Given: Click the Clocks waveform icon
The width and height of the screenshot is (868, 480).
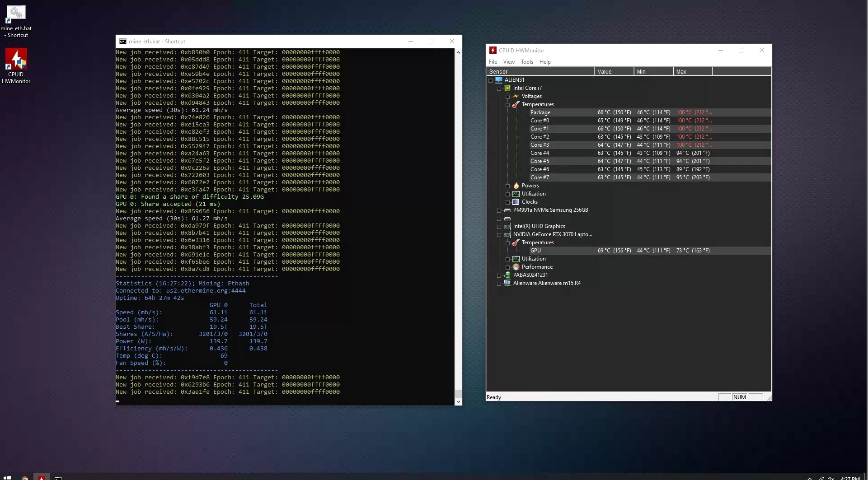Looking at the screenshot, I should (516, 202).
